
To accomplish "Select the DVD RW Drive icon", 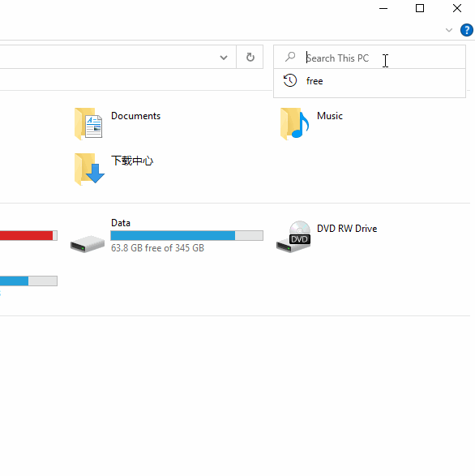I will [293, 237].
